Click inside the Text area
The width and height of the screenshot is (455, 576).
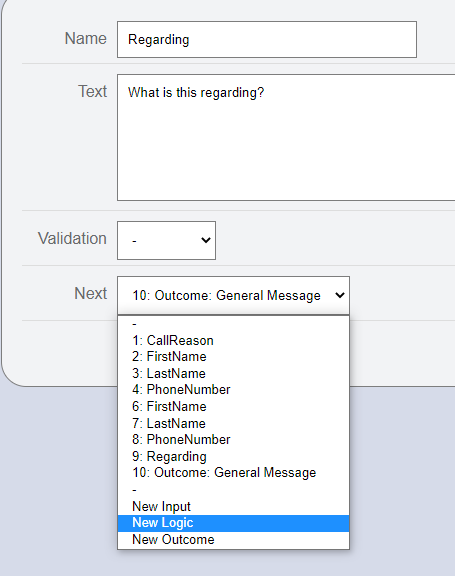click(x=286, y=137)
